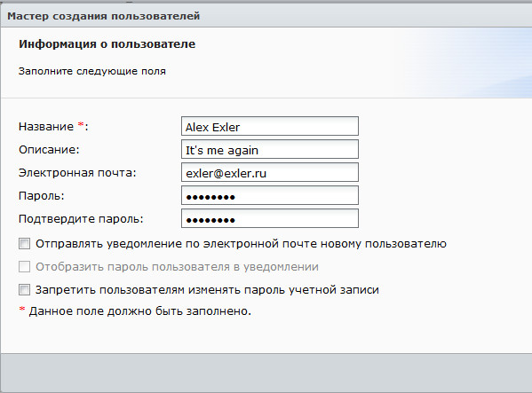Click the Данное поле должно быть заполнено note
Screen dimensions: 532x393
click(x=139, y=311)
